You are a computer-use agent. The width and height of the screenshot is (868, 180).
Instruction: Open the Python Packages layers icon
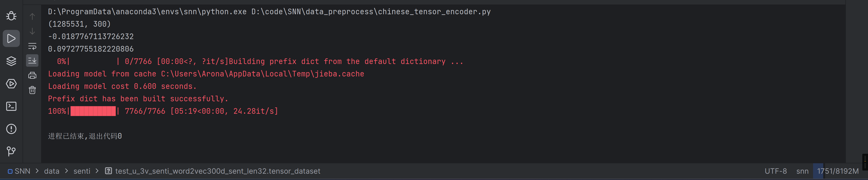(11, 61)
